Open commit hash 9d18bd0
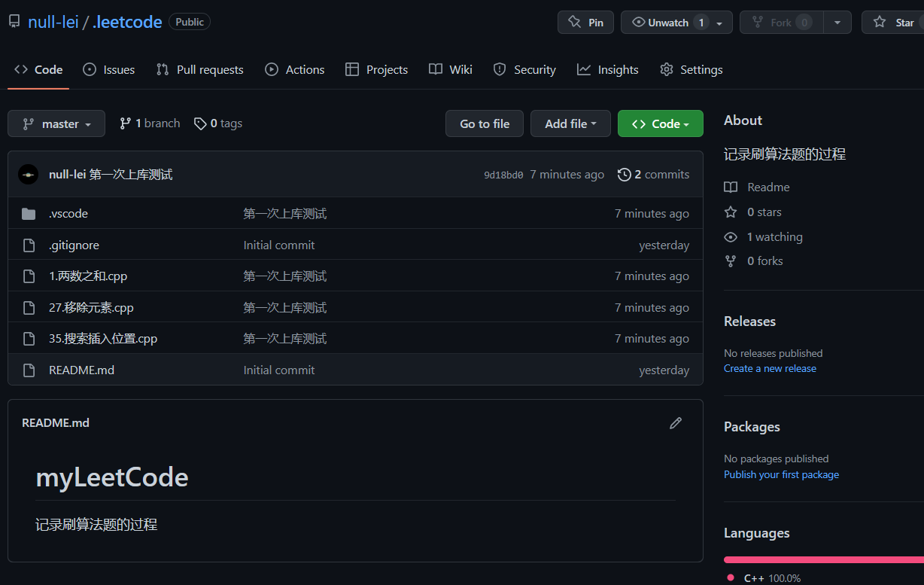 click(503, 175)
